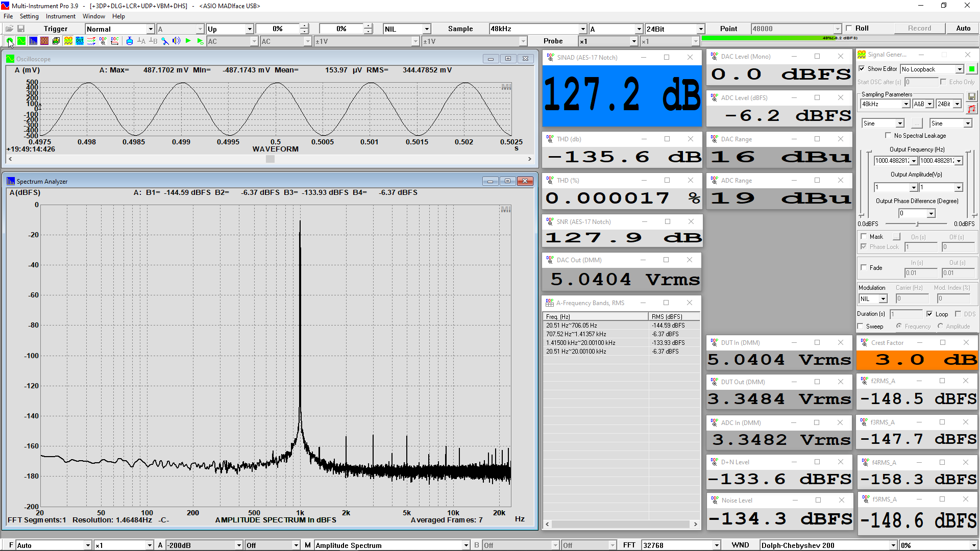
Task: Toggle the Mask checkbox
Action: coord(864,237)
